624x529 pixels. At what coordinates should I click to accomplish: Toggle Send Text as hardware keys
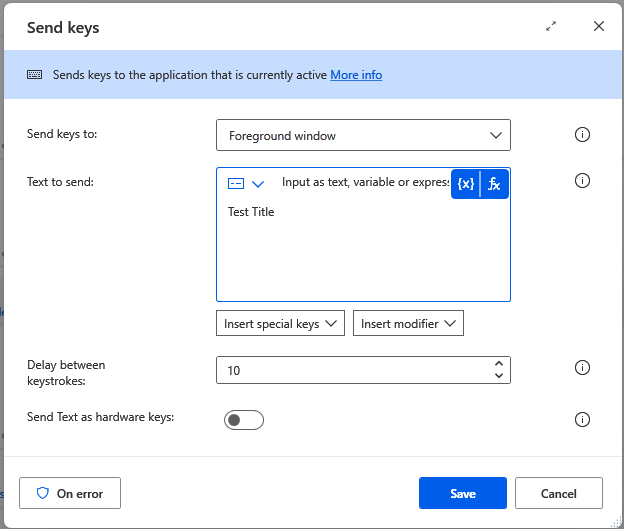(244, 420)
